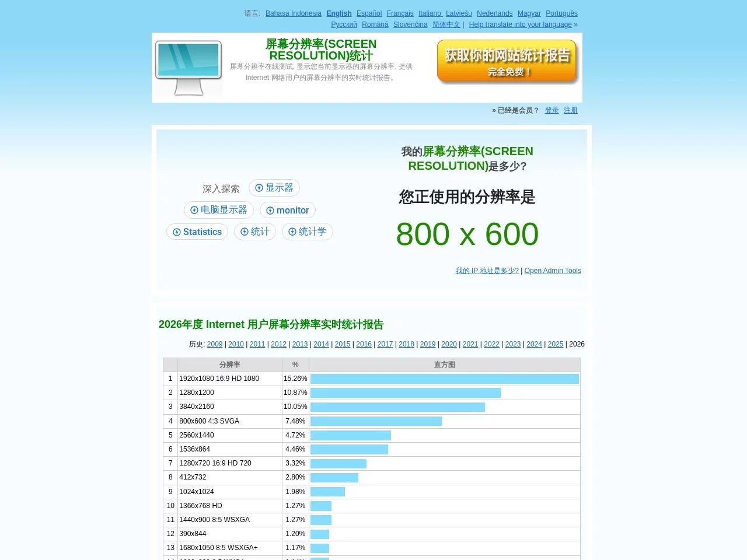Open 我的 IP 地址是多少? link
Image resolution: width=747 pixels, height=560 pixels.
point(486,270)
